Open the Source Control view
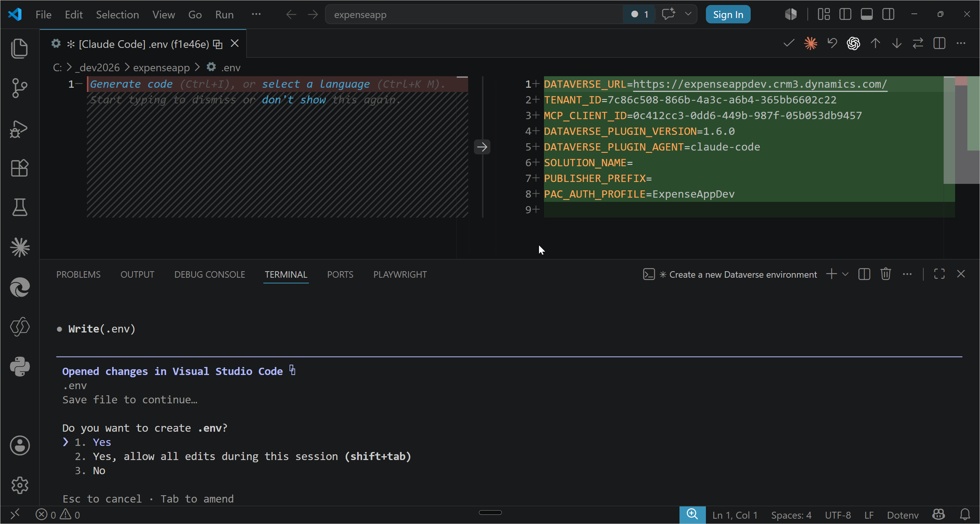980x524 pixels. (20, 88)
